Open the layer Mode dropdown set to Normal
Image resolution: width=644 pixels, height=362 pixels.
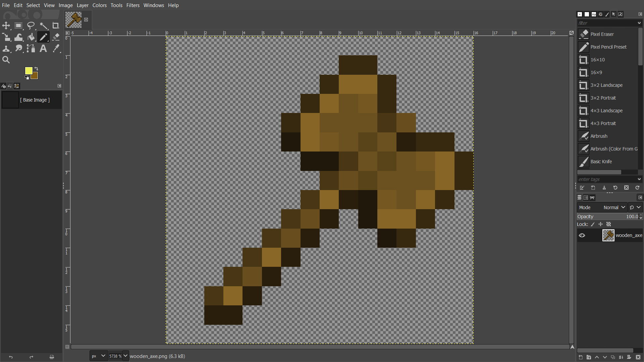(614, 207)
